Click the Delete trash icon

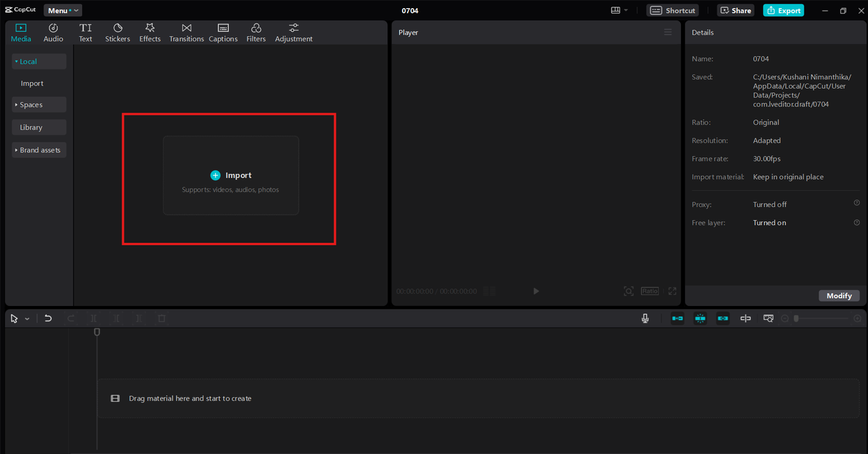tap(161, 318)
